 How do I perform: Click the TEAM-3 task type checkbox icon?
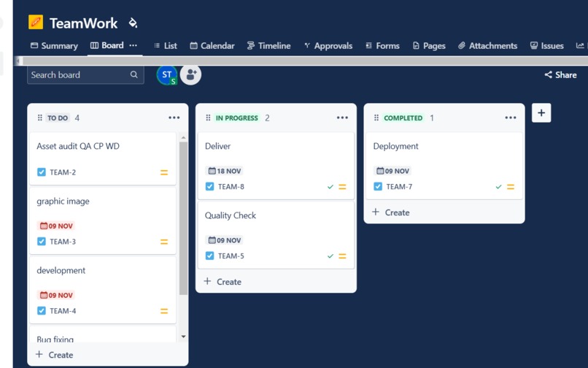point(42,242)
